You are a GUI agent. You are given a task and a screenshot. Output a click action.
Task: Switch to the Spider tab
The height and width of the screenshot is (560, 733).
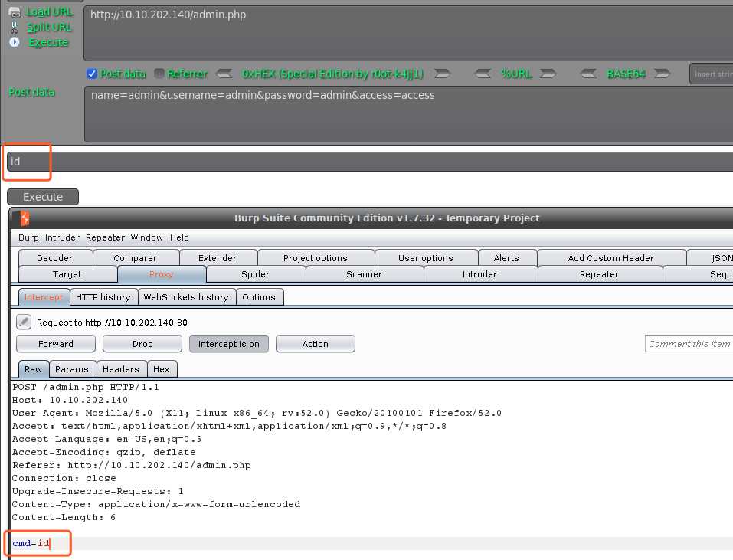tap(255, 274)
